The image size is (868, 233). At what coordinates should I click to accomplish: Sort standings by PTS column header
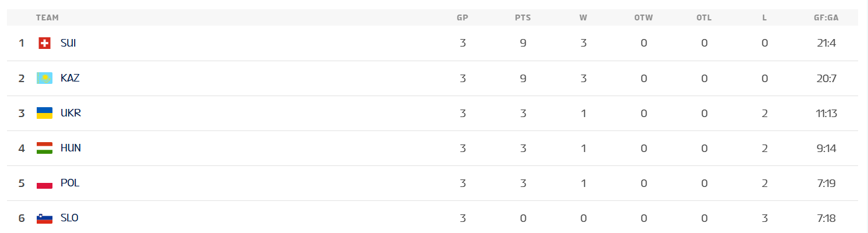coord(523,17)
